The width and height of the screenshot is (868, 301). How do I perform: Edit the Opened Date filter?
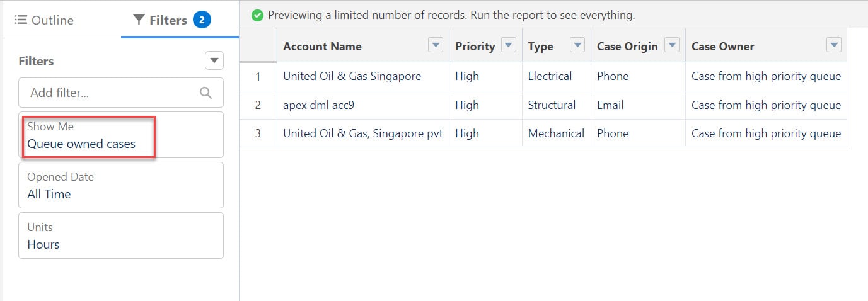tap(120, 185)
